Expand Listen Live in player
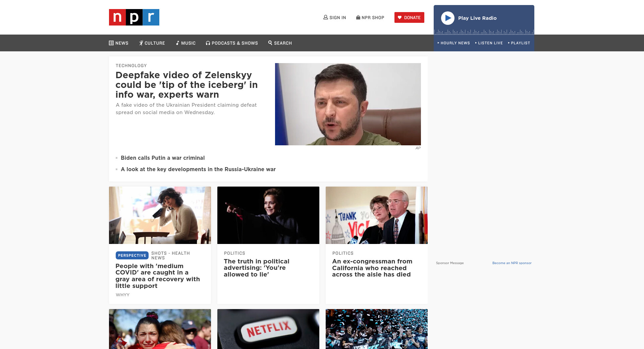 pyautogui.click(x=489, y=43)
